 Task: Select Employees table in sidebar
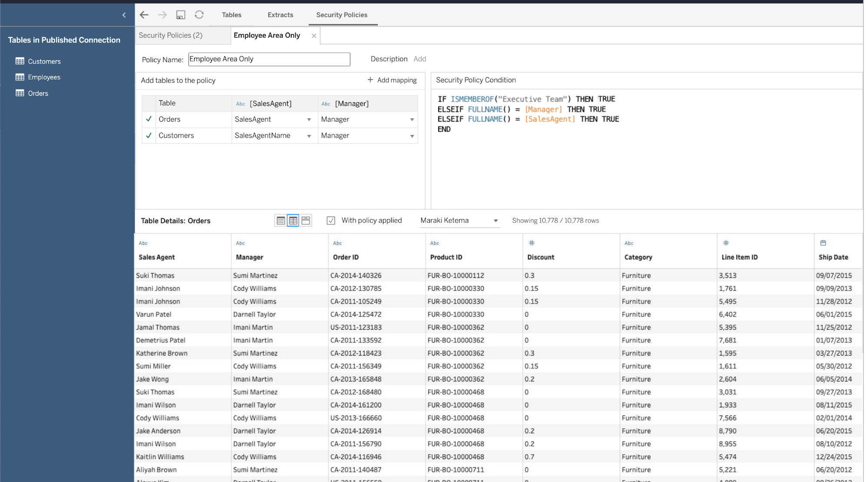[x=44, y=77]
